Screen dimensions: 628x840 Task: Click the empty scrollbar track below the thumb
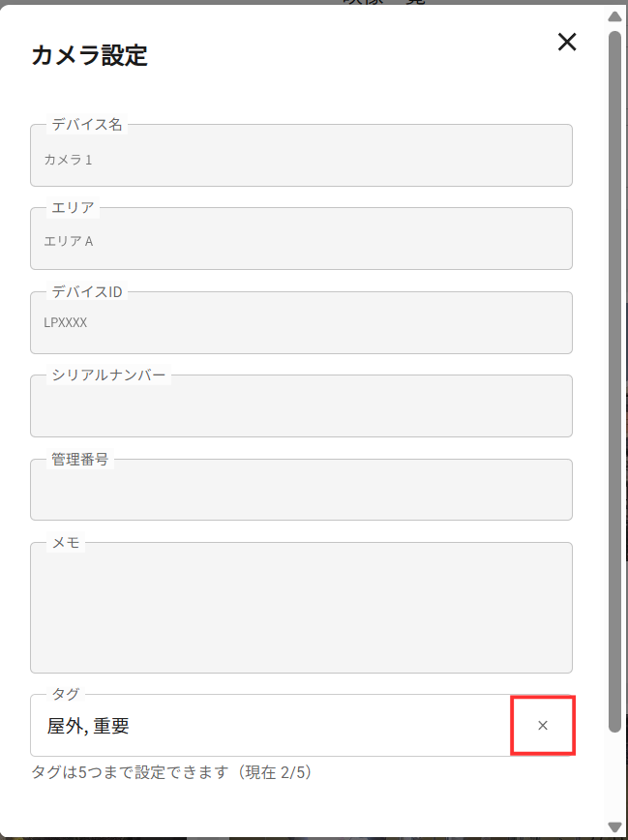coord(614,777)
